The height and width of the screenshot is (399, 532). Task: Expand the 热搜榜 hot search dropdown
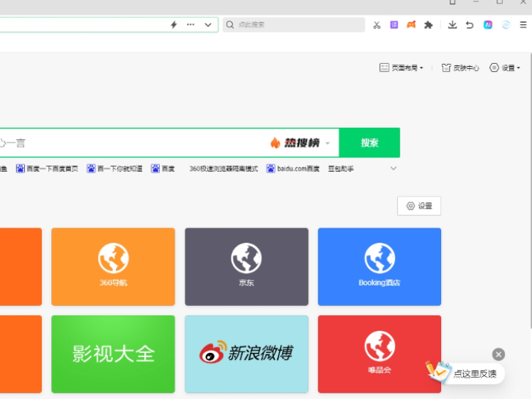300,143
